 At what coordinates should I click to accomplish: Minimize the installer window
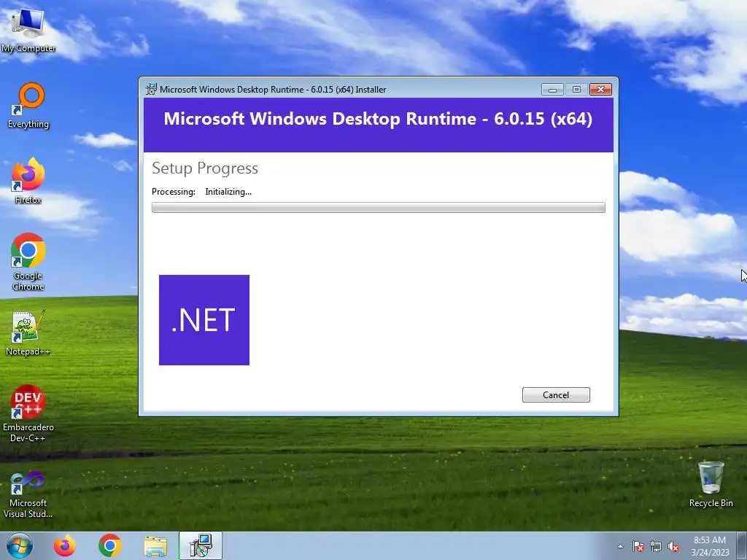click(x=553, y=89)
